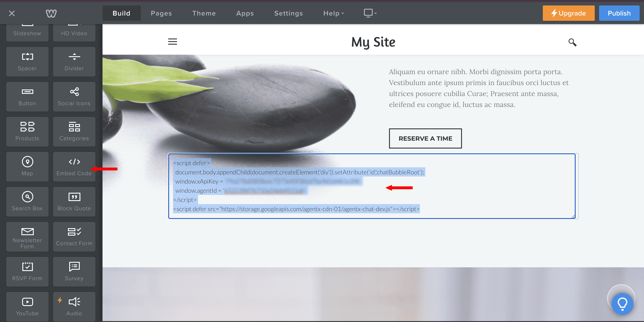Close the editor with the X icon
This screenshot has width=644, height=322.
[x=12, y=13]
